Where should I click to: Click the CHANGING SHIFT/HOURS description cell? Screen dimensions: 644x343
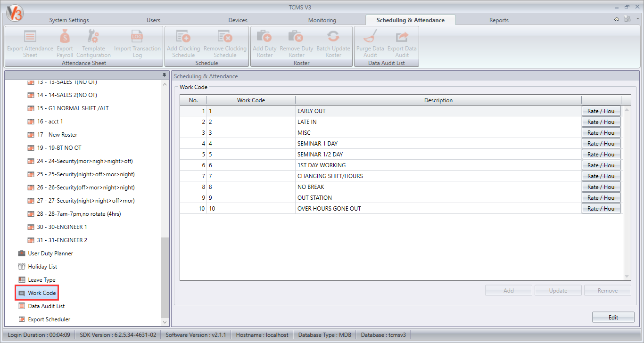point(438,176)
